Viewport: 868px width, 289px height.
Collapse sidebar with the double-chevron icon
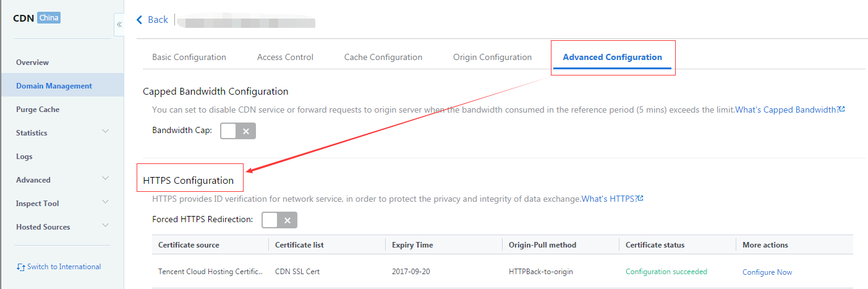pyautogui.click(x=119, y=24)
